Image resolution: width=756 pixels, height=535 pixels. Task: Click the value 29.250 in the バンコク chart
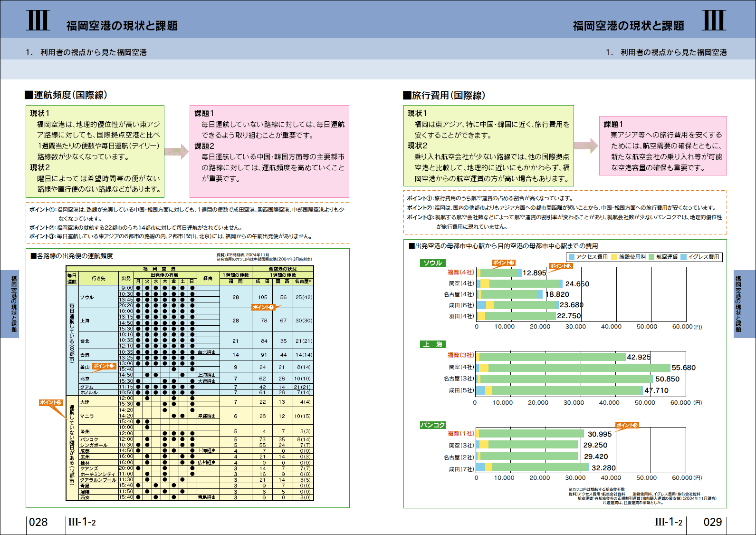click(x=595, y=445)
